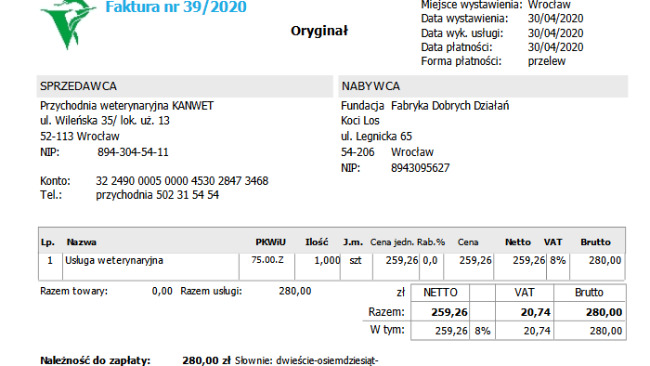Click the bank account number next to Konto
This screenshot has width=650, height=366.
pyautogui.click(x=182, y=181)
